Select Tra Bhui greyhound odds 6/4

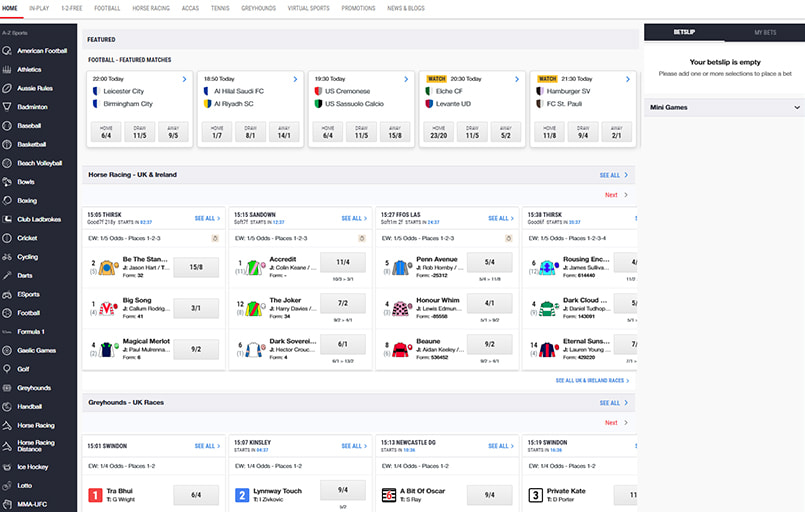pyautogui.click(x=196, y=495)
